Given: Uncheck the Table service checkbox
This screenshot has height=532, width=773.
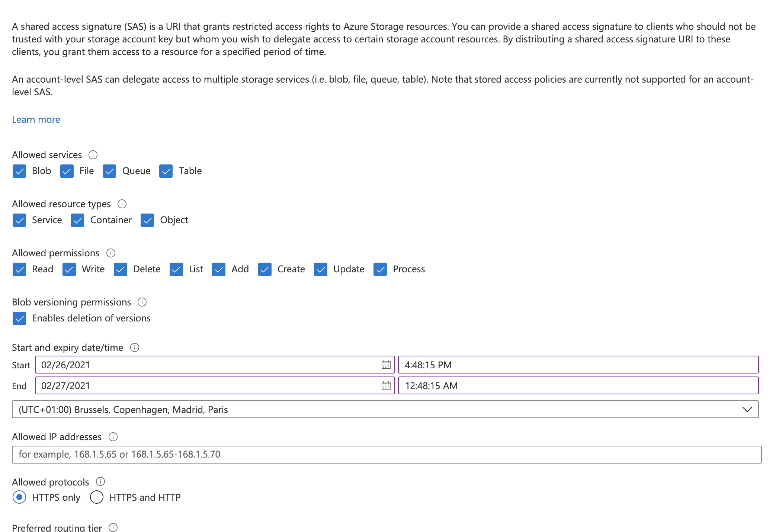Looking at the screenshot, I should coord(166,171).
